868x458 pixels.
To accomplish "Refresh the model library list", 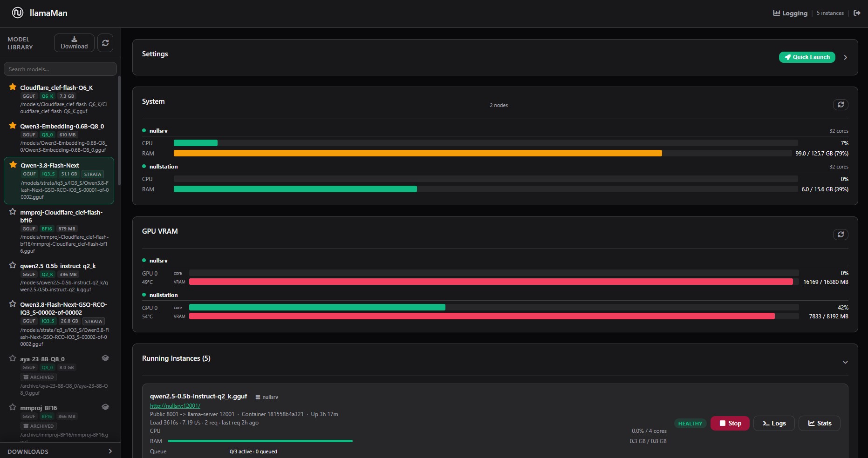I will click(x=105, y=43).
